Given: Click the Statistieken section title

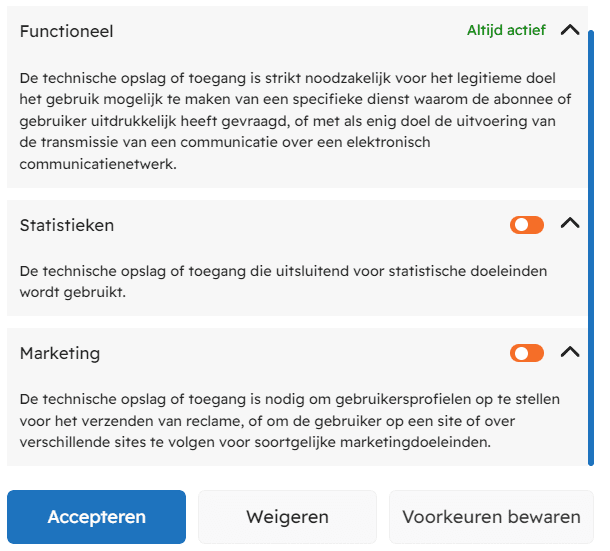Looking at the screenshot, I should (67, 225).
